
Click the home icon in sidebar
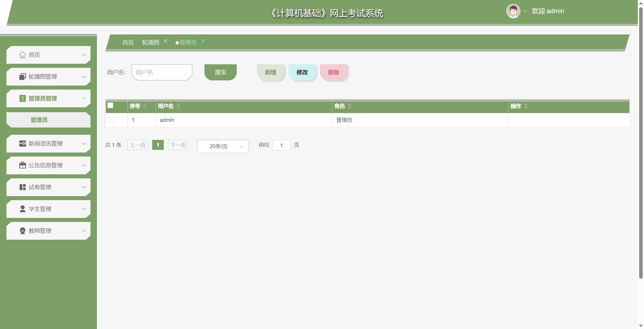23,55
